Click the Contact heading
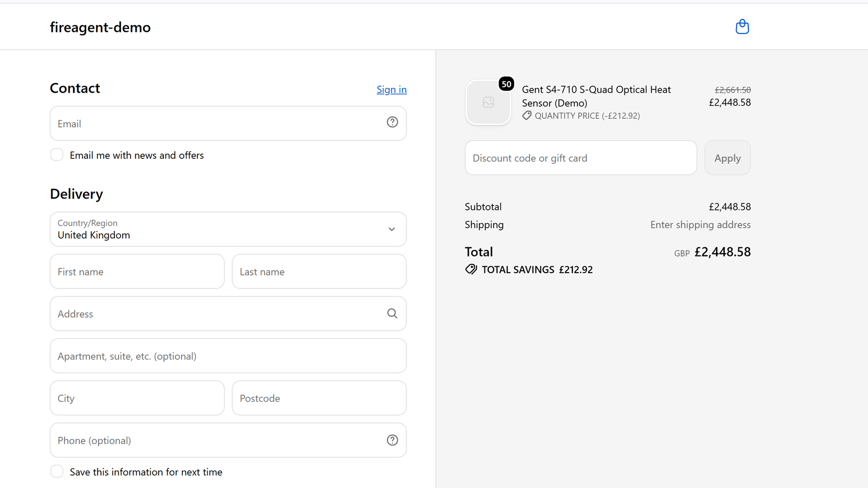 (75, 88)
